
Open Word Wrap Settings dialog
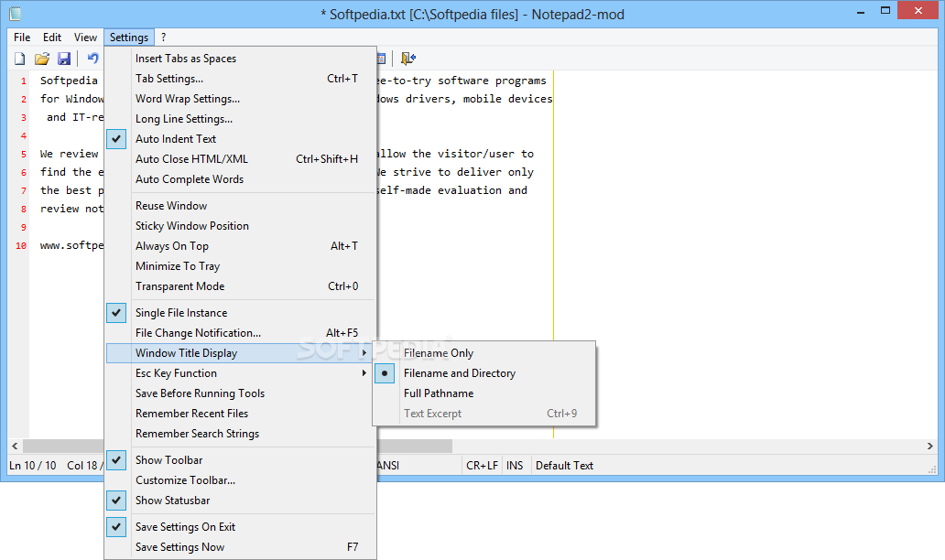240,99
